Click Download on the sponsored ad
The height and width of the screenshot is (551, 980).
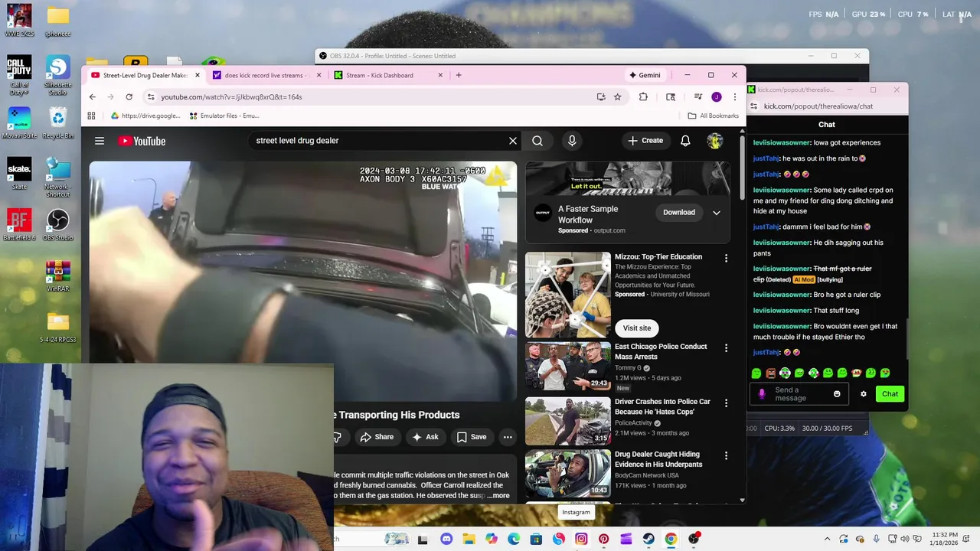679,213
